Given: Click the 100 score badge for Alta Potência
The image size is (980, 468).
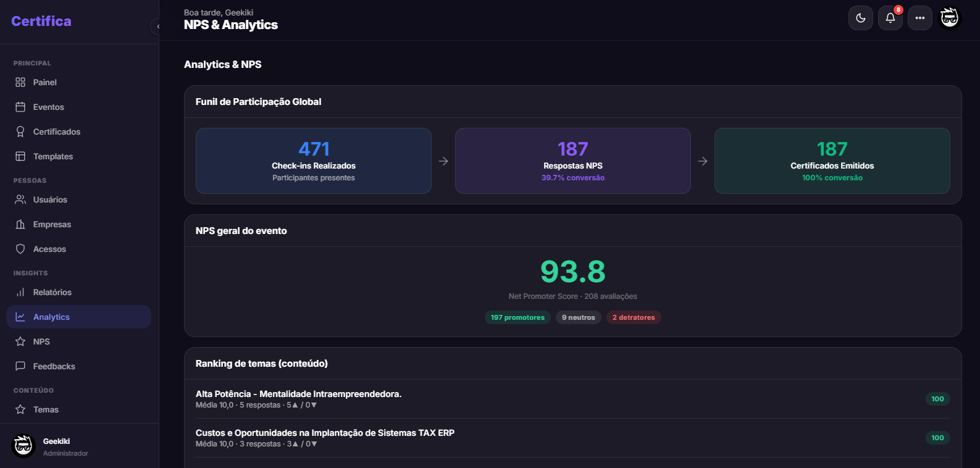Looking at the screenshot, I should (937, 399).
